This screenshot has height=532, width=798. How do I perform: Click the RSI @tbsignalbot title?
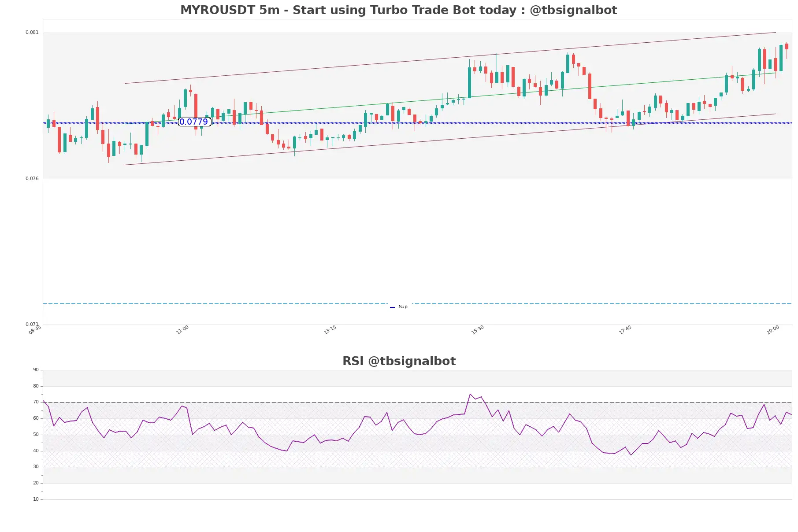pos(399,361)
